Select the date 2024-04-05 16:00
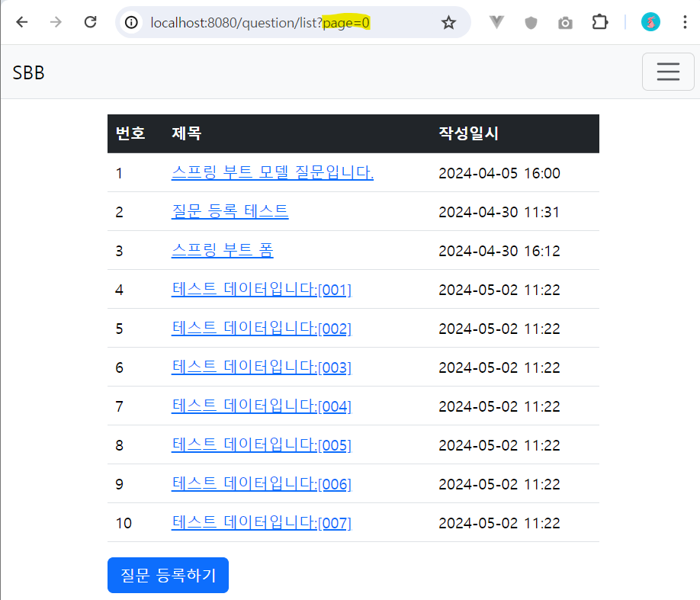700x600 pixels. point(499,173)
